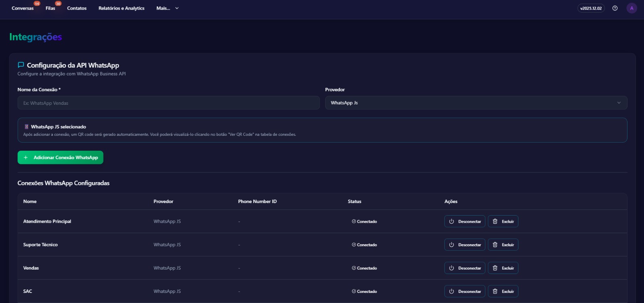Click Conectado status check icon for Suporte Técnico
The image size is (644, 303).
[x=354, y=245]
